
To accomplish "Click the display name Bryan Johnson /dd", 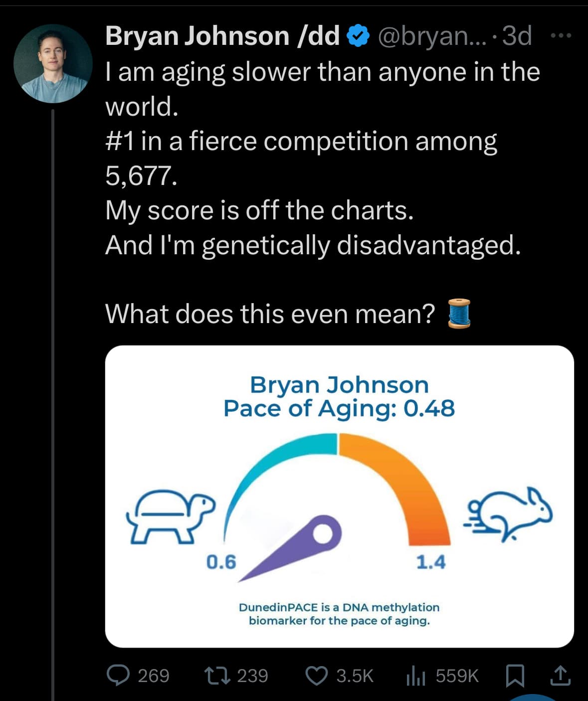I will pyautogui.click(x=222, y=36).
